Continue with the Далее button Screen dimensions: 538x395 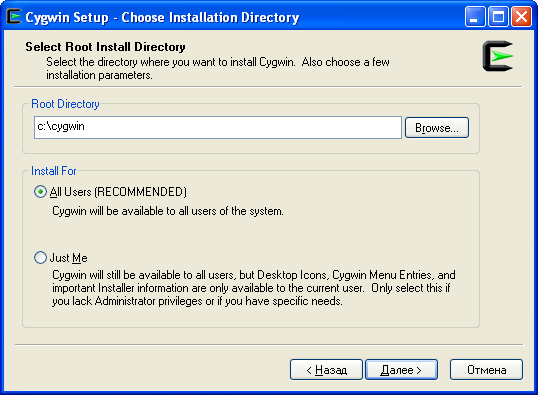[x=401, y=370]
